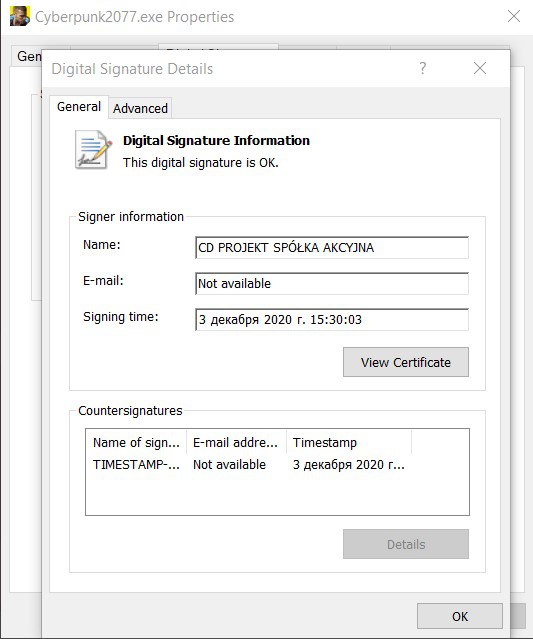Click the signer Name field
Screen dimensions: 533x639
click(332, 247)
